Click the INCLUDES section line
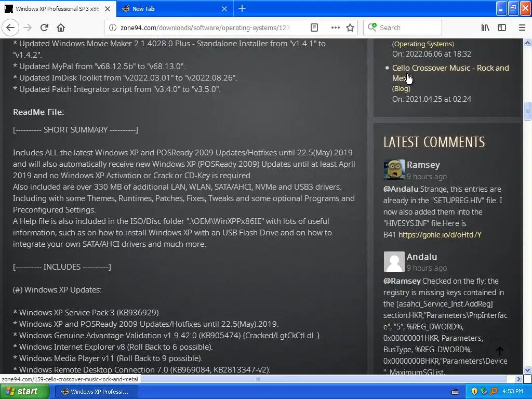532x399 pixels. [x=62, y=267]
